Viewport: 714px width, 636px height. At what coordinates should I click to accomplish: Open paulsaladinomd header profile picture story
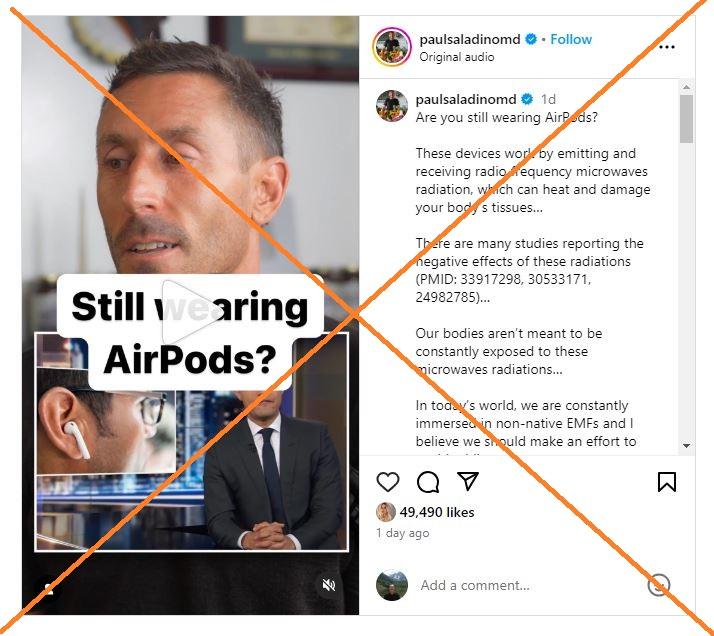tap(392, 47)
